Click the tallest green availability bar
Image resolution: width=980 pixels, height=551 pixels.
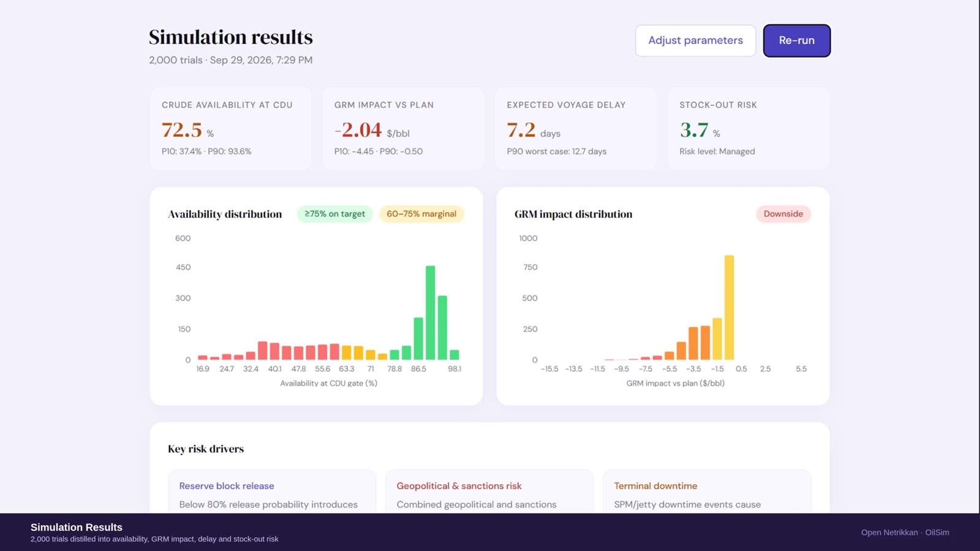pos(431,313)
